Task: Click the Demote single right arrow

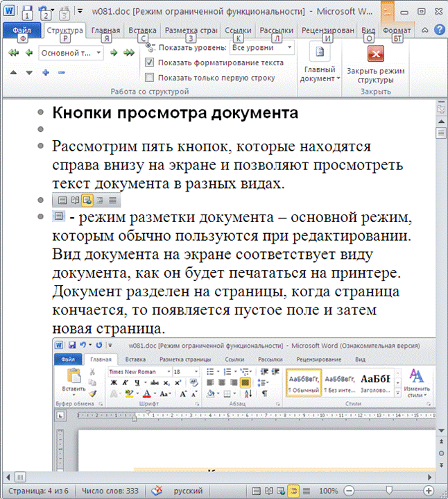Action: tap(114, 53)
